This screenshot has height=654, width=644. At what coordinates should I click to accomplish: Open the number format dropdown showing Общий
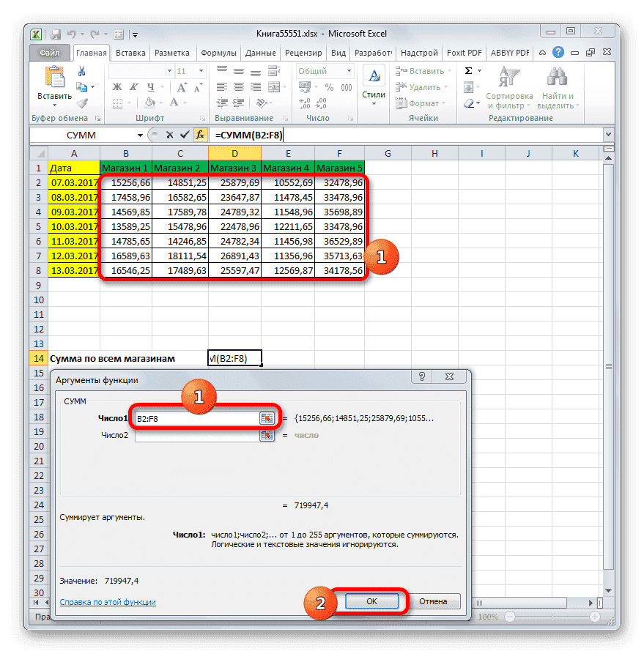pos(349,70)
